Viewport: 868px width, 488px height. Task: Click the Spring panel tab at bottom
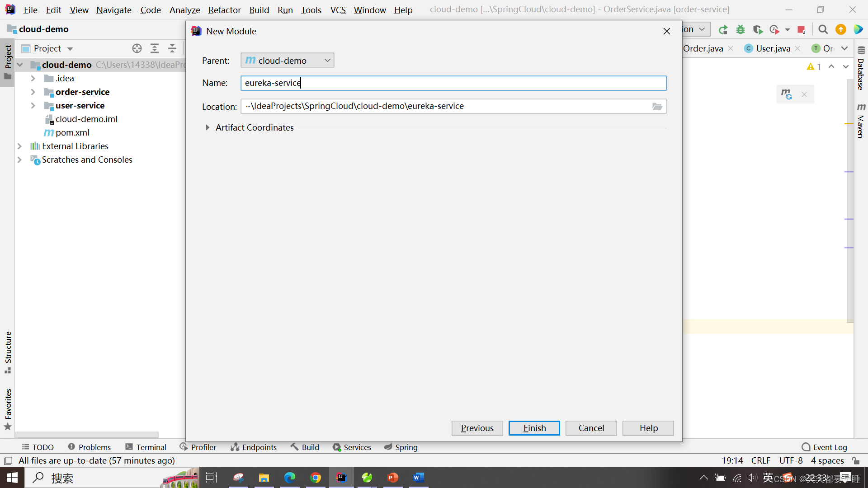tap(406, 447)
